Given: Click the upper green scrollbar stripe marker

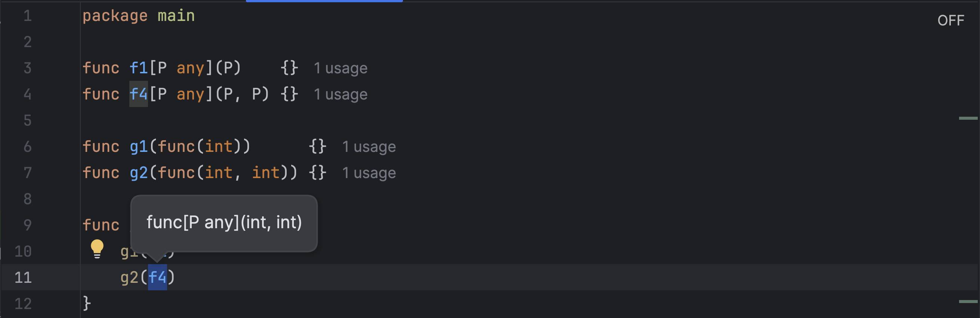Looking at the screenshot, I should [x=968, y=119].
